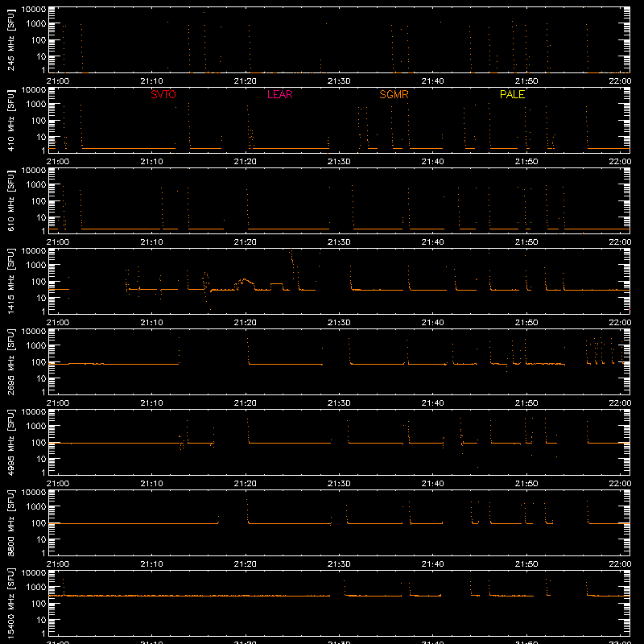Screen dimensions: 644x644
Task: Click 21:00 label under 2695 MHz panel
Action: coord(57,403)
